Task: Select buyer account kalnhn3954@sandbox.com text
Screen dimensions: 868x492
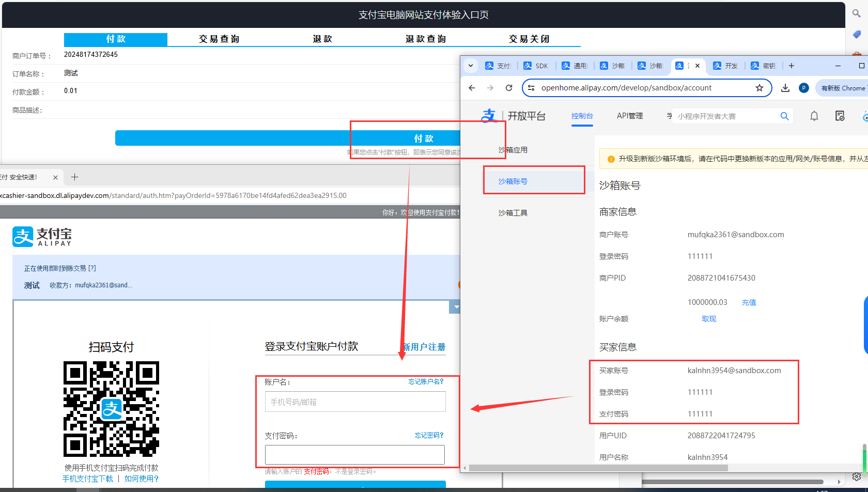Action: click(734, 371)
